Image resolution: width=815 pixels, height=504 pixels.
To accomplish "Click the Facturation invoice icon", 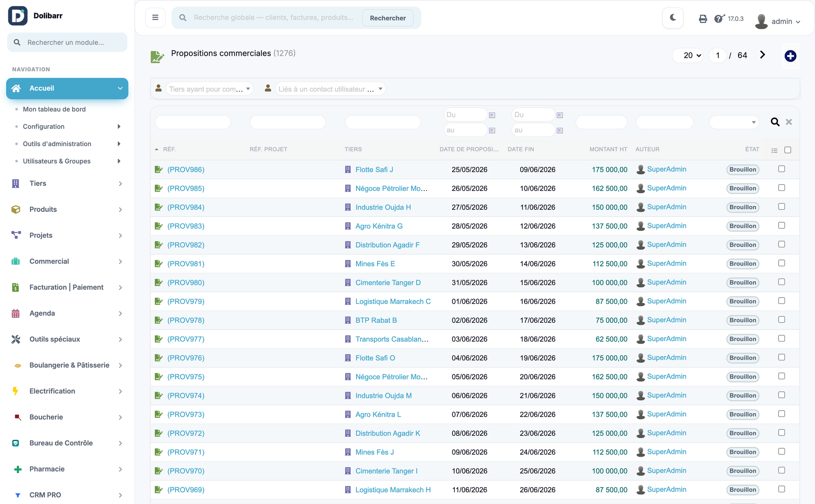I will (x=15, y=287).
